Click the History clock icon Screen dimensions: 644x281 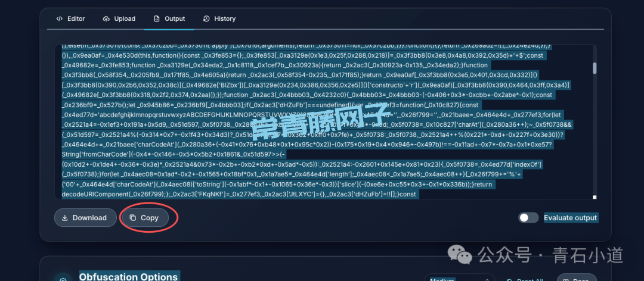pyautogui.click(x=206, y=19)
